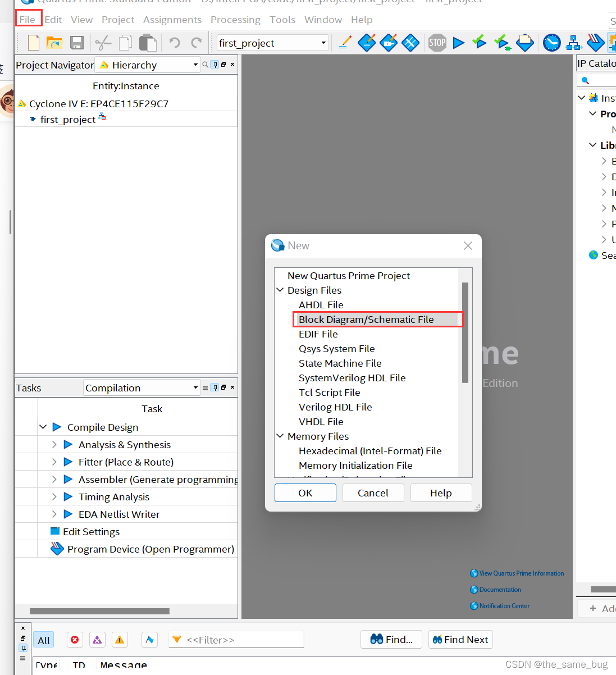616x675 pixels.
Task: Toggle warning messages filter
Action: pos(120,640)
